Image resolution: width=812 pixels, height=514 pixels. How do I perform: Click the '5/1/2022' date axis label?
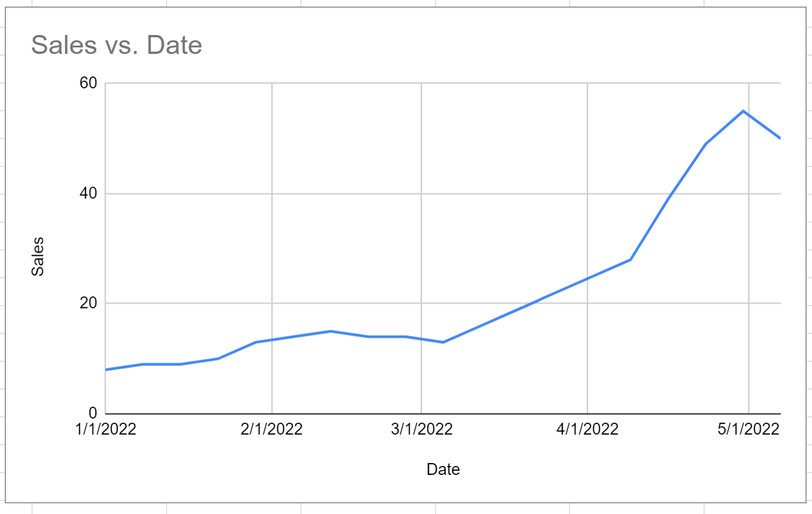[749, 429]
